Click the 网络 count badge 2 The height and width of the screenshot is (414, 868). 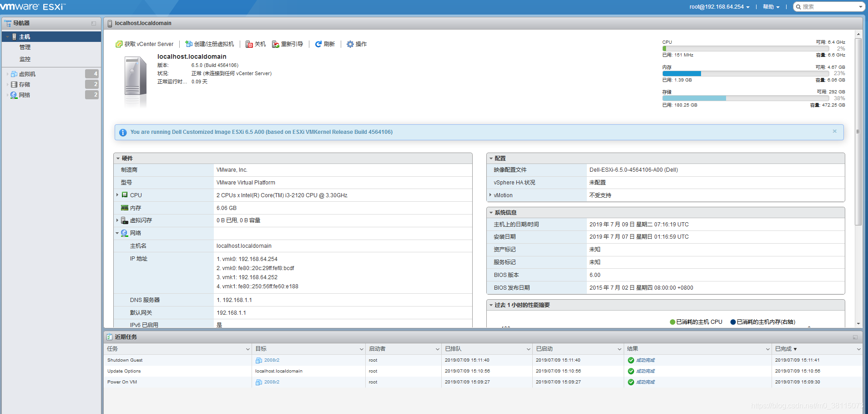point(92,95)
